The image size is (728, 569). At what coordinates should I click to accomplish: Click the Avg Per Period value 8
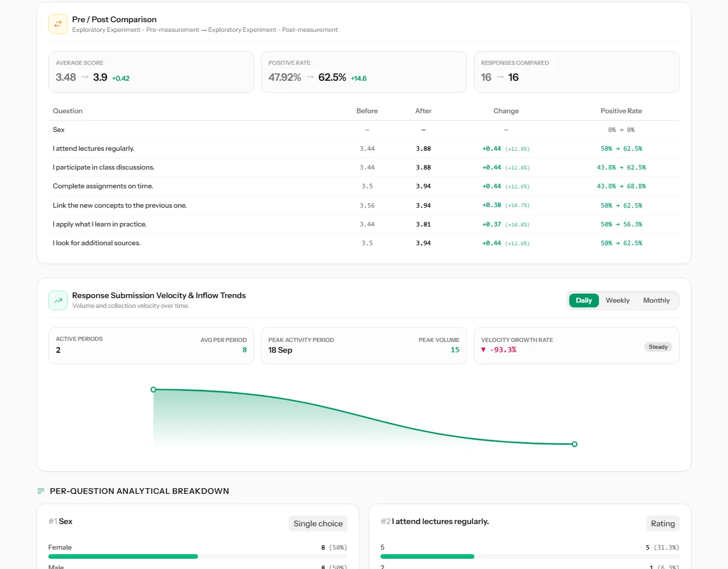point(245,350)
